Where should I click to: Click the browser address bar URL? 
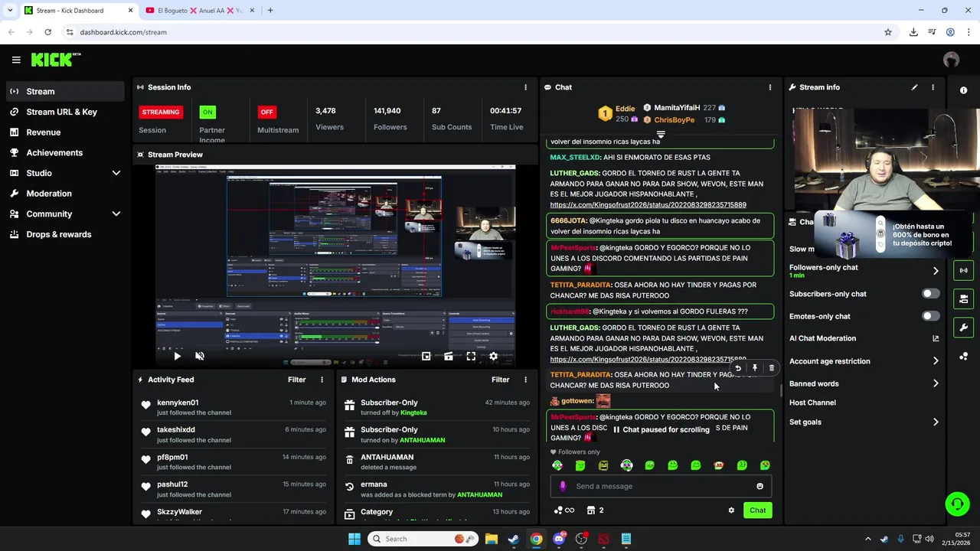click(x=123, y=32)
